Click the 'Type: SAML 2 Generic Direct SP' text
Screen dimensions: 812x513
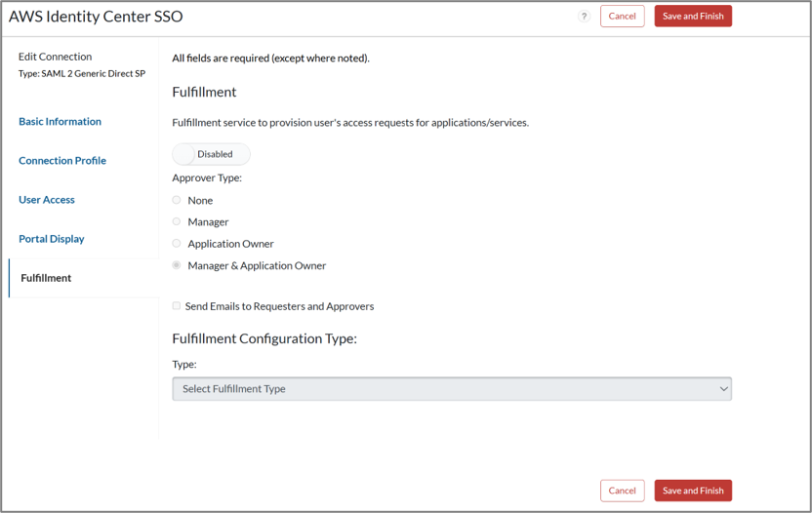tap(82, 73)
